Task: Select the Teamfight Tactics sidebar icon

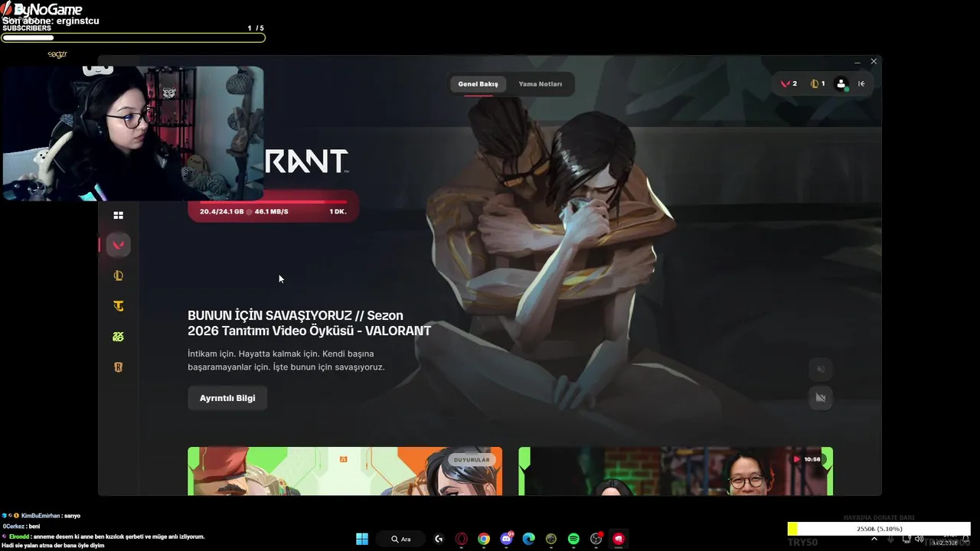Action: pos(118,306)
